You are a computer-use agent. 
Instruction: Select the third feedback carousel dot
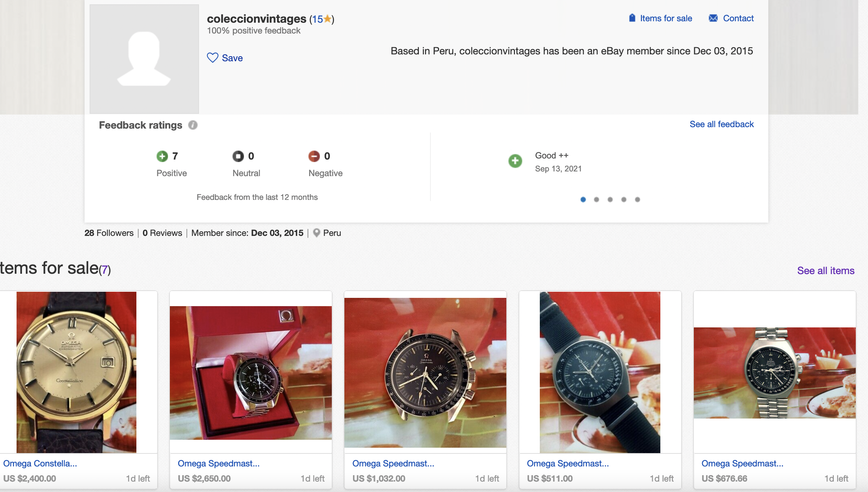point(610,200)
